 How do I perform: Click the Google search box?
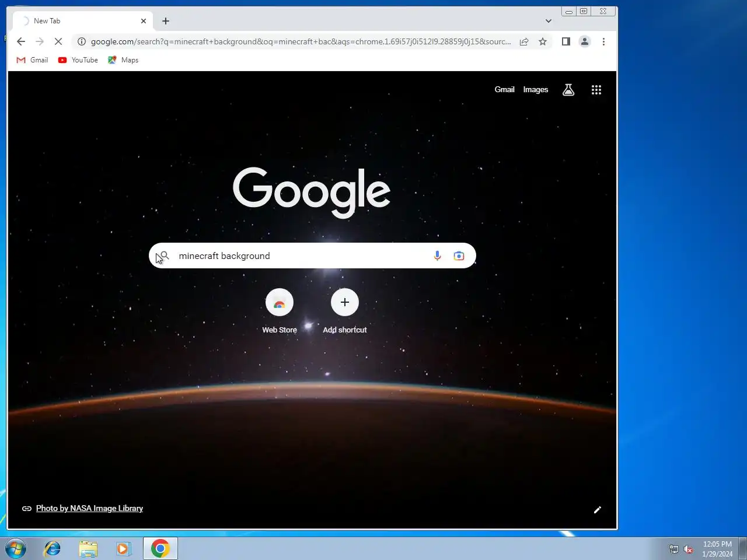coord(312,256)
